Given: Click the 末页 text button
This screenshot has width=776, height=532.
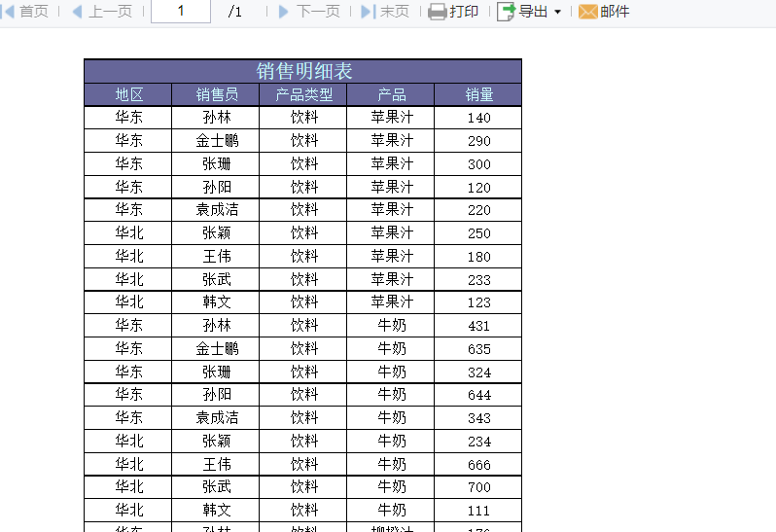Looking at the screenshot, I should pyautogui.click(x=395, y=11).
